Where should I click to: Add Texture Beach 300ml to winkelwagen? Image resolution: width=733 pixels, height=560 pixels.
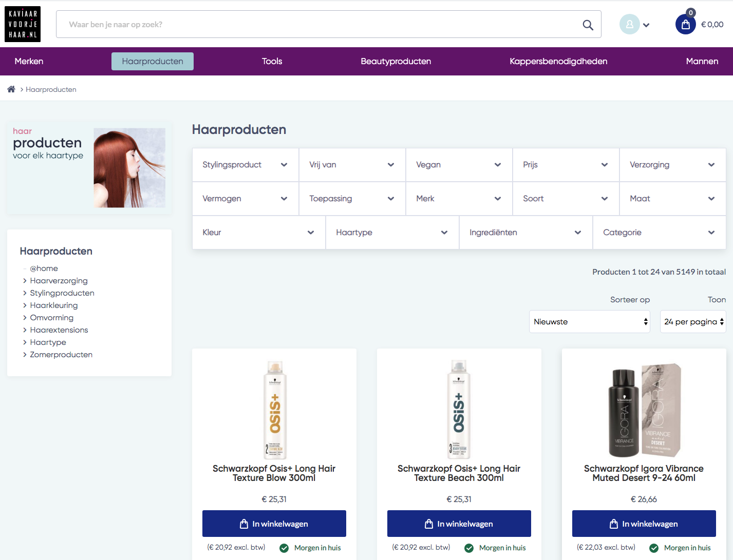(459, 524)
